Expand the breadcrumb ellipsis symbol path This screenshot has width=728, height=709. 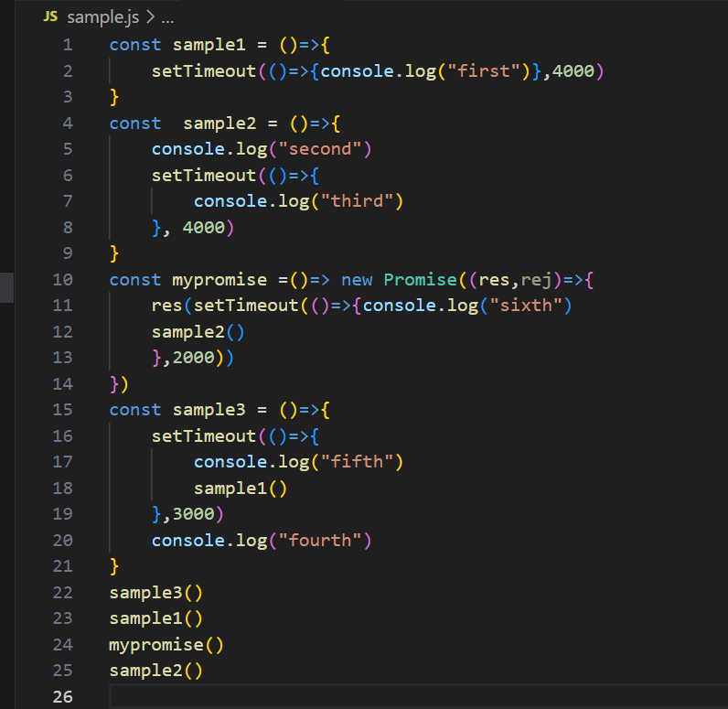167,18
